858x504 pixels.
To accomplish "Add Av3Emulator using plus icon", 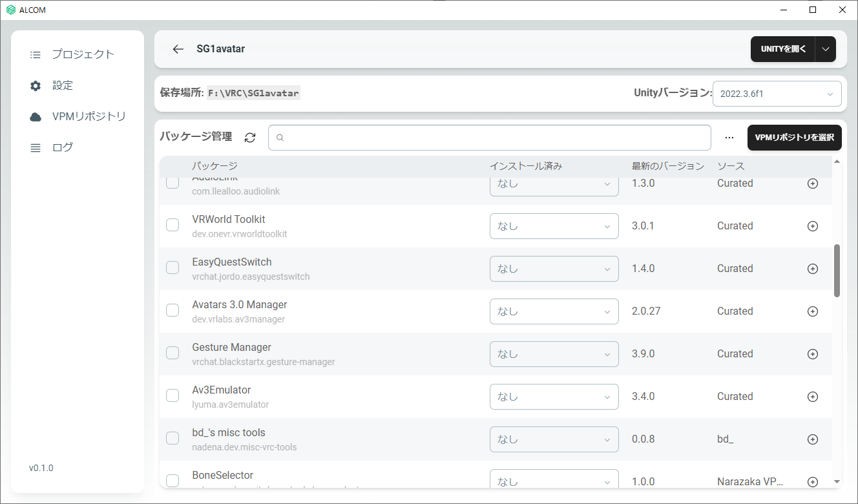I will 813,397.
